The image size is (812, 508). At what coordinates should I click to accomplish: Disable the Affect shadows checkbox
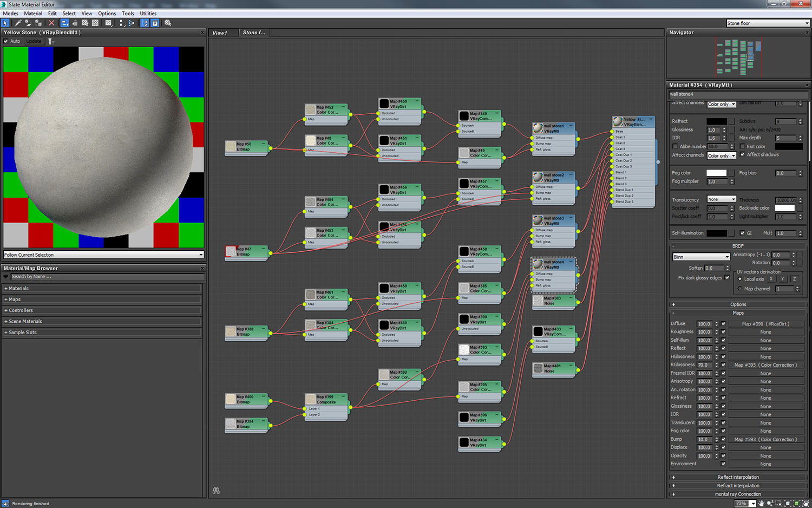point(743,154)
